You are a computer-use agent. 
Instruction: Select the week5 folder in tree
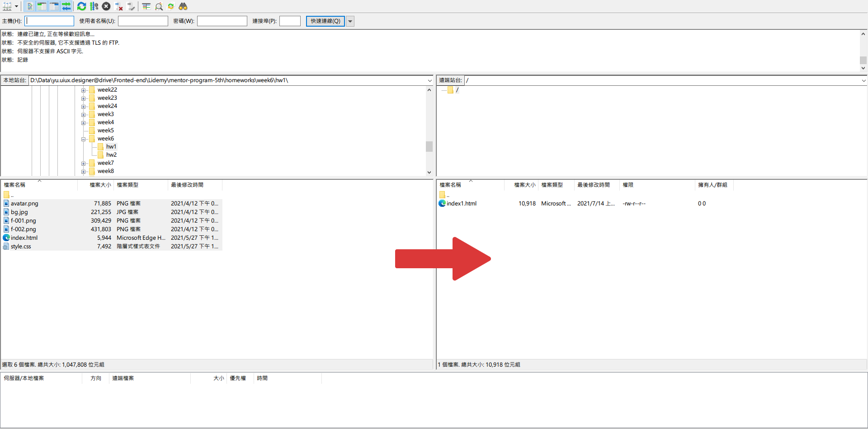[105, 131]
